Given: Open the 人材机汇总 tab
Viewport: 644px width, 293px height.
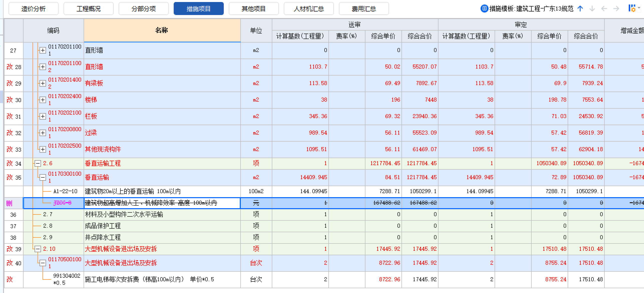Looking at the screenshot, I should pyautogui.click(x=308, y=8).
